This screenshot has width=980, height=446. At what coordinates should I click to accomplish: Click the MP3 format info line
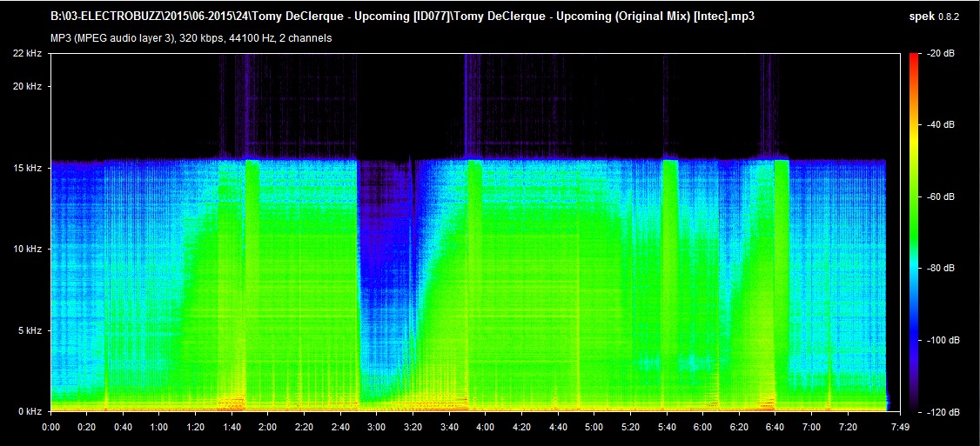tap(191, 38)
